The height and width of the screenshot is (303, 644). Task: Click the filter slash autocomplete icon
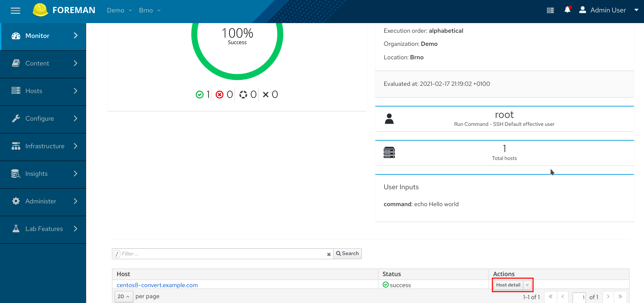(117, 254)
